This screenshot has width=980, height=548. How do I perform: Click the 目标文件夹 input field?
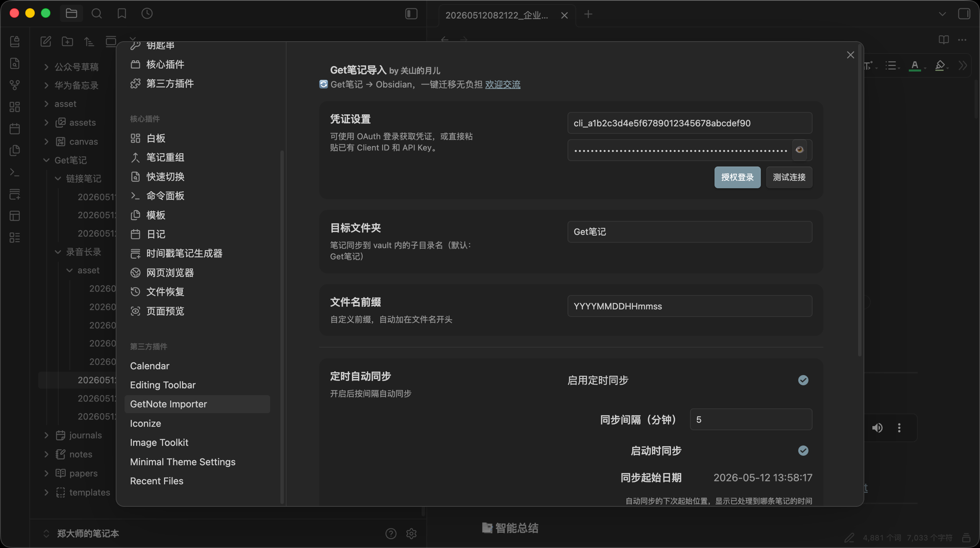click(x=690, y=232)
